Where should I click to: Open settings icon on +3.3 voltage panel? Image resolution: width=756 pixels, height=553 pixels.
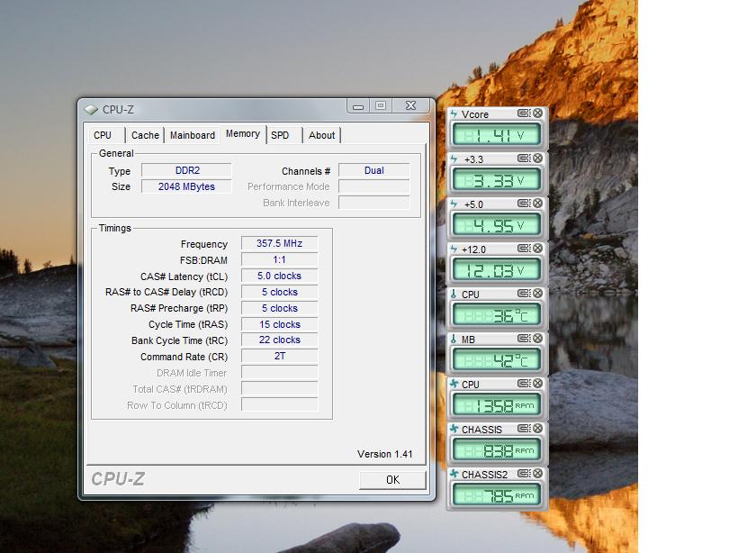click(x=524, y=159)
